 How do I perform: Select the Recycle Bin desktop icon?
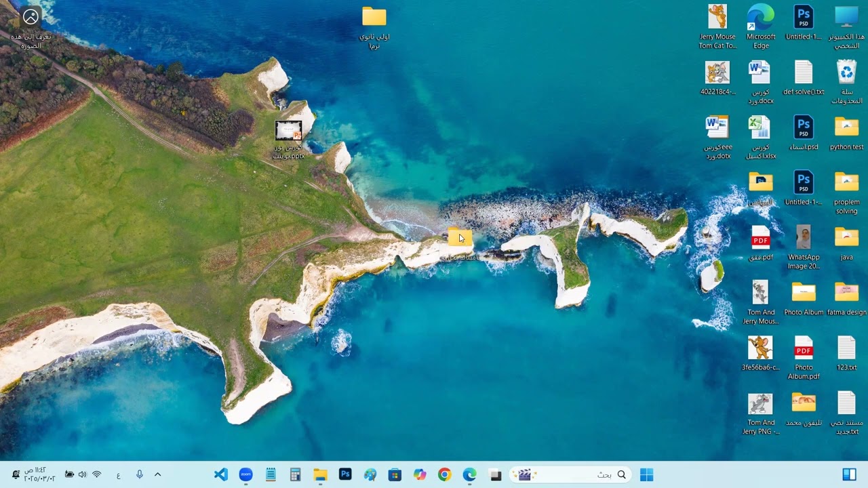tap(847, 82)
